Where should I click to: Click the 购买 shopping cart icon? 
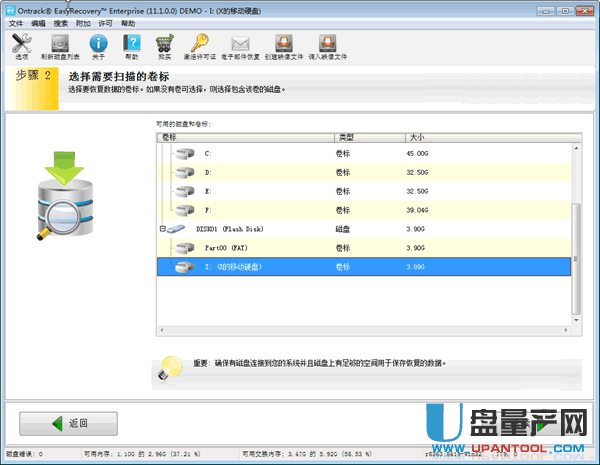[166, 45]
